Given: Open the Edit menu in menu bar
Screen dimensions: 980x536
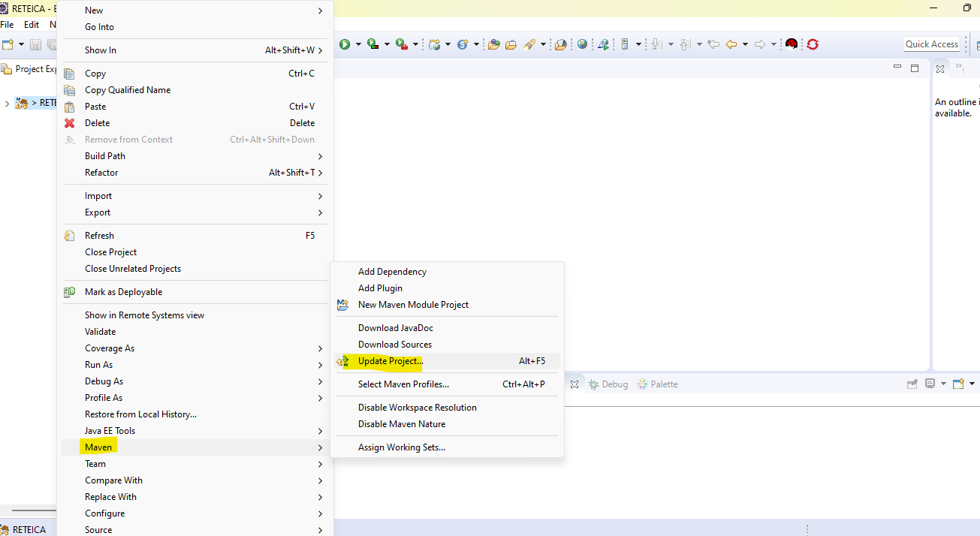Looking at the screenshot, I should click(x=32, y=25).
